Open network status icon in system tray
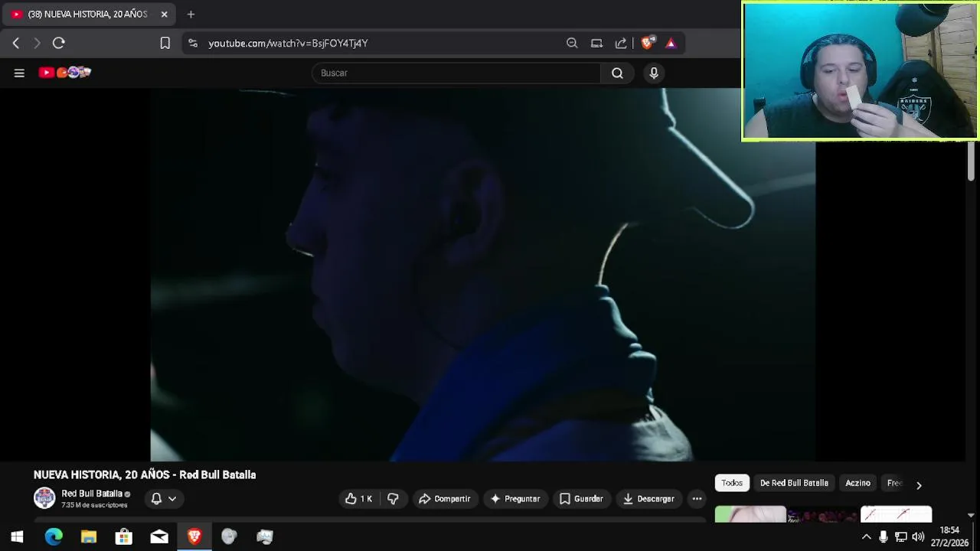This screenshot has width=980, height=551. click(x=901, y=537)
